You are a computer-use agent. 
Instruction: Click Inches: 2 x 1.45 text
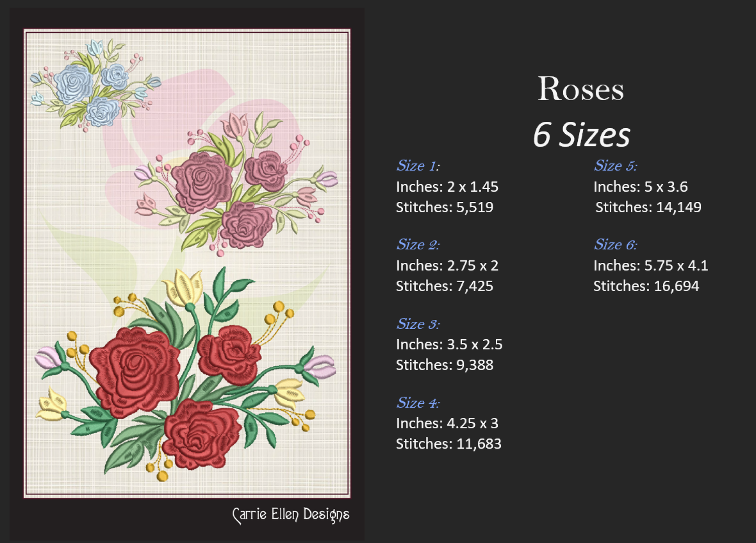(447, 187)
